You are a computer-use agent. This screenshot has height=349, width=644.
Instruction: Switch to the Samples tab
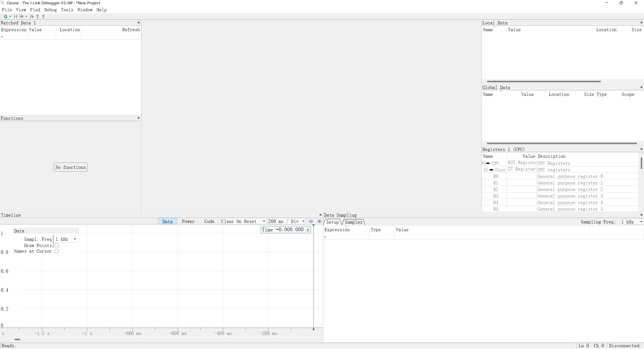coord(353,222)
